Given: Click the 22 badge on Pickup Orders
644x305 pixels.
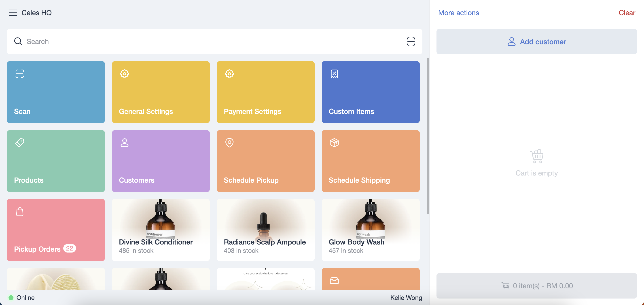Looking at the screenshot, I should point(70,248).
